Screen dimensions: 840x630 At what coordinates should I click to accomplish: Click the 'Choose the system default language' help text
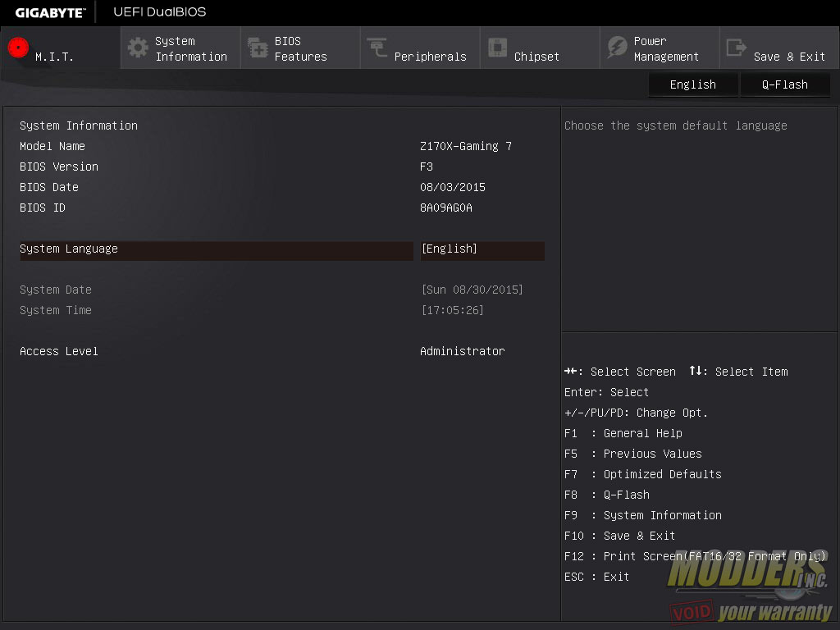pos(676,126)
